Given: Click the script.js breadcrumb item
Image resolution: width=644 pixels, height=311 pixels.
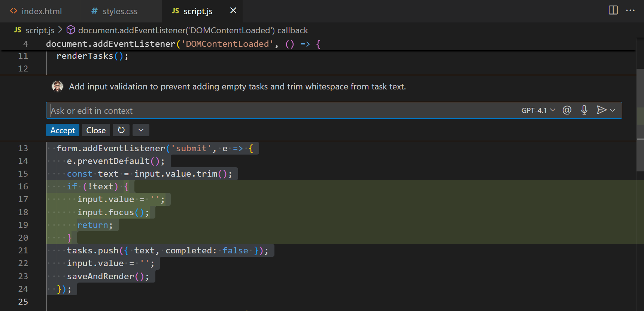Looking at the screenshot, I should click(40, 30).
